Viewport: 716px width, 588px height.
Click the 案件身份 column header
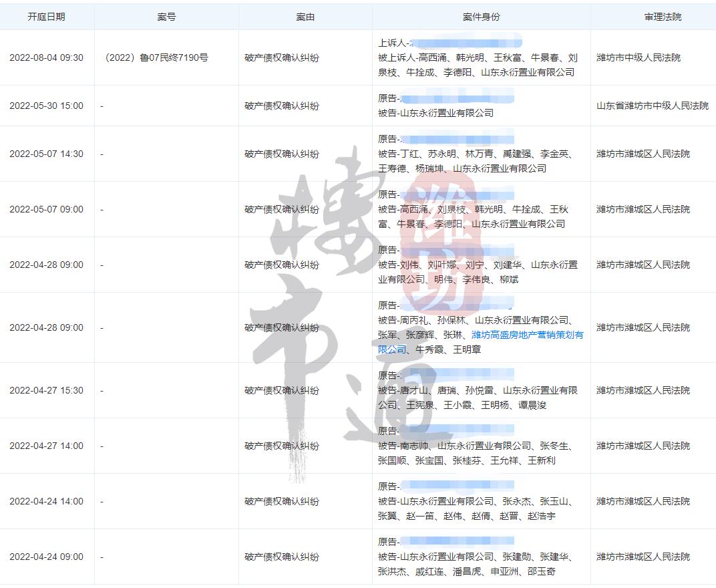point(481,17)
